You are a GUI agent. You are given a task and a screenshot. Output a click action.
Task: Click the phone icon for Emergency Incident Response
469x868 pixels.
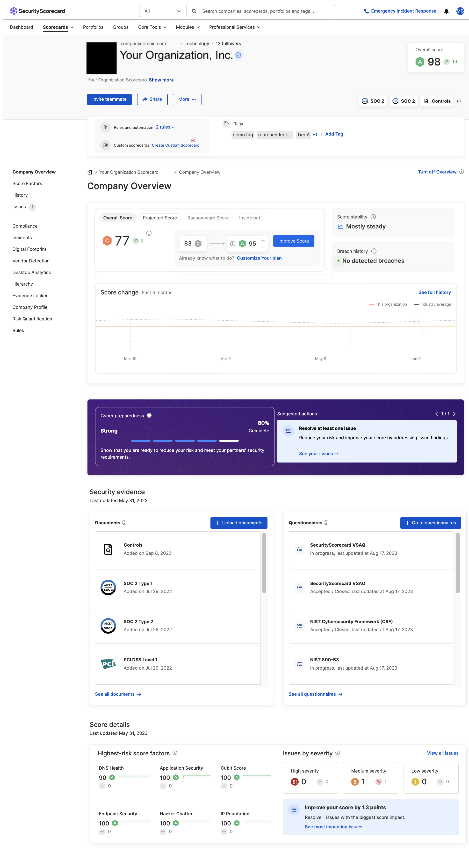pos(366,11)
